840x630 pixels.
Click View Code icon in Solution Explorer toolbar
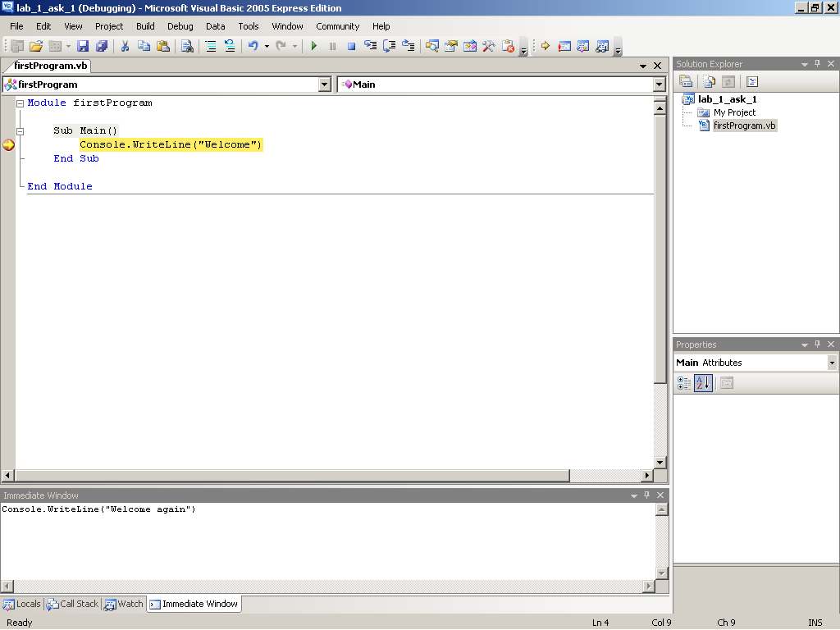pyautogui.click(x=752, y=81)
